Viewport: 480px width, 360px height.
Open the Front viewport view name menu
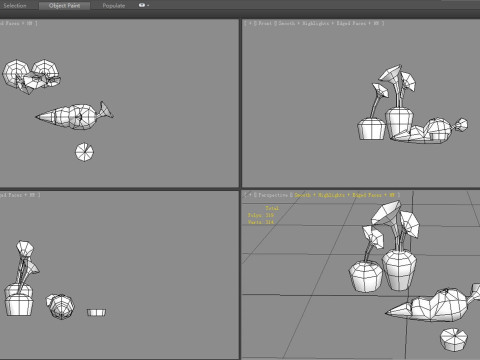265,23
